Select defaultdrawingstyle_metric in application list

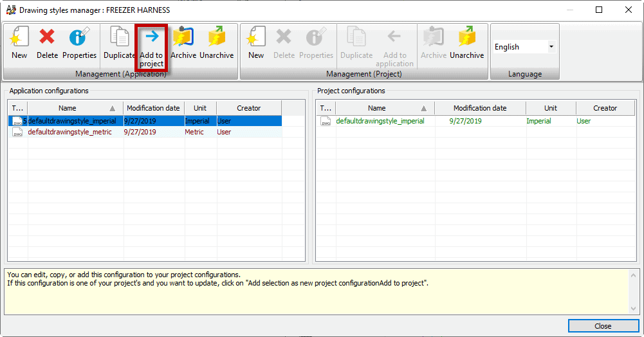tap(69, 132)
